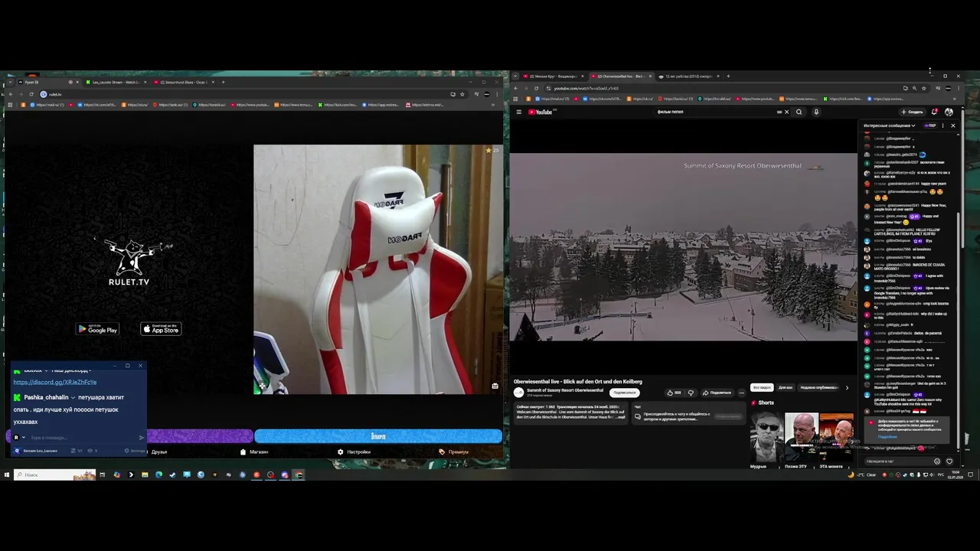Click the YouTube chat message input
Screen dimensions: 980x551
point(897,461)
